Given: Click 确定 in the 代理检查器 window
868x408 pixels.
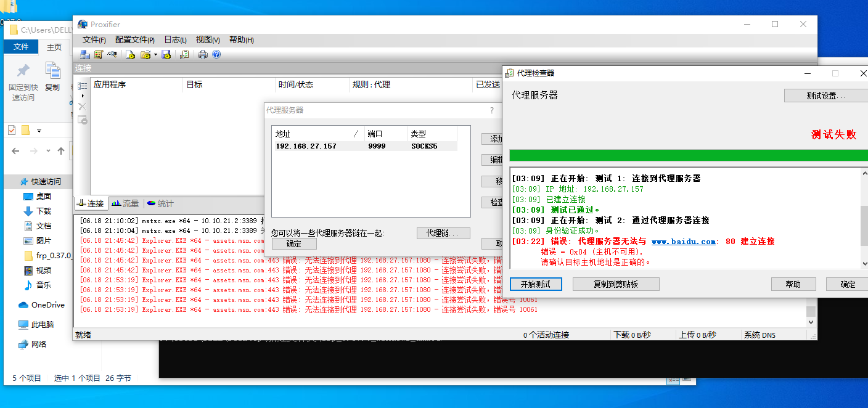Looking at the screenshot, I should tap(848, 284).
